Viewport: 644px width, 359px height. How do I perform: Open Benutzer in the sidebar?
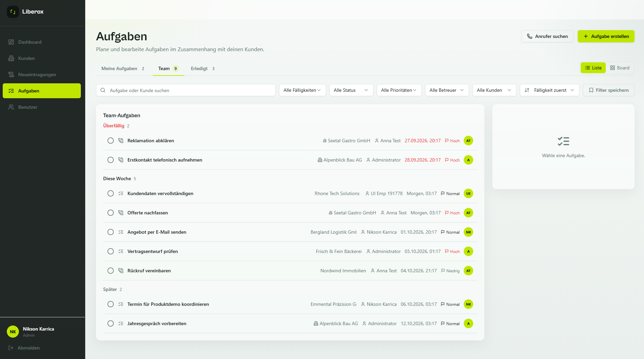[42, 107]
